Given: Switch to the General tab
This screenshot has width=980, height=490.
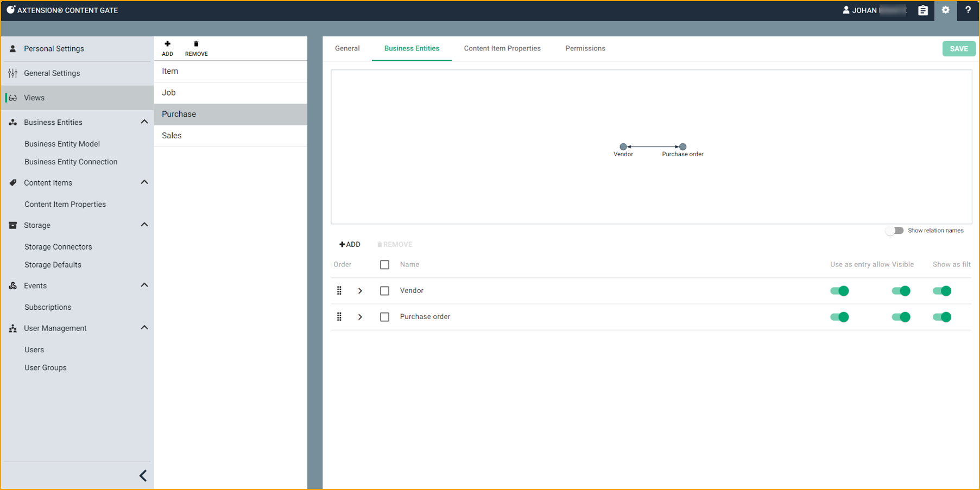Looking at the screenshot, I should coord(347,48).
